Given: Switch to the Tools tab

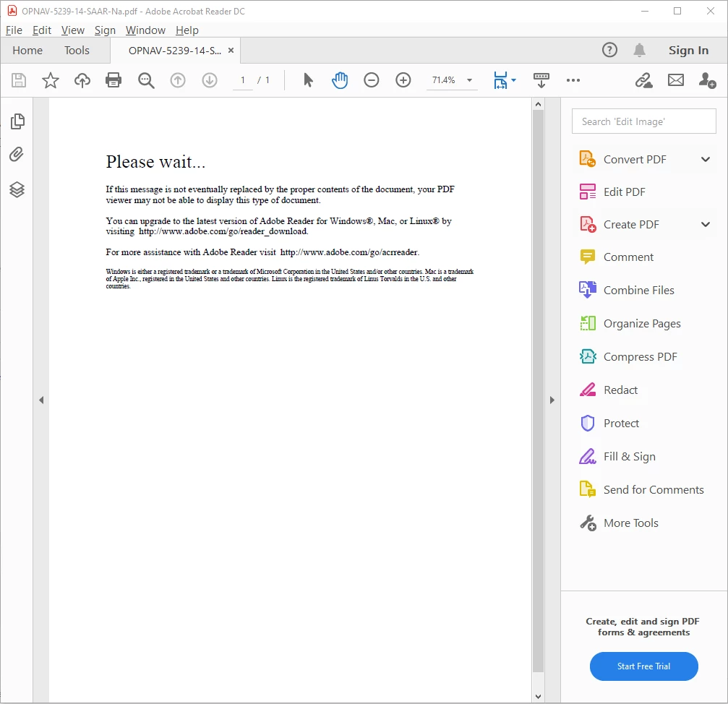Looking at the screenshot, I should click(77, 50).
